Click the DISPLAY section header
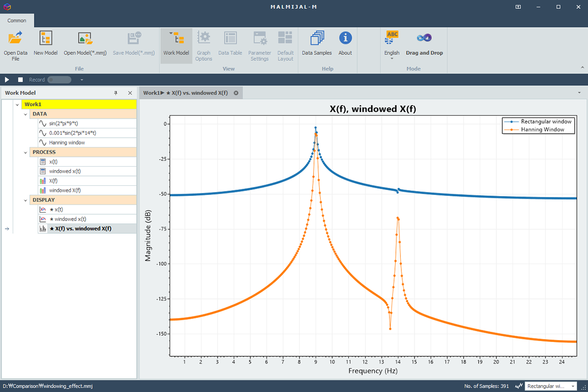The image size is (588, 392). (x=83, y=200)
